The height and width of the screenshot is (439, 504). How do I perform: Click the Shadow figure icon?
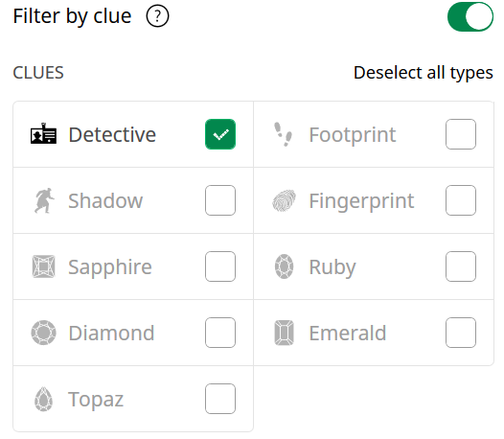pos(44,200)
